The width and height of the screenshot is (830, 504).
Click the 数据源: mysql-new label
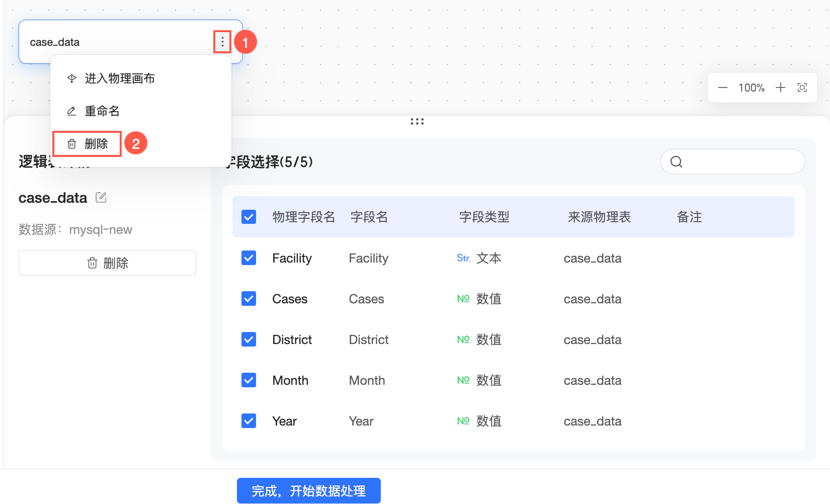(x=75, y=229)
